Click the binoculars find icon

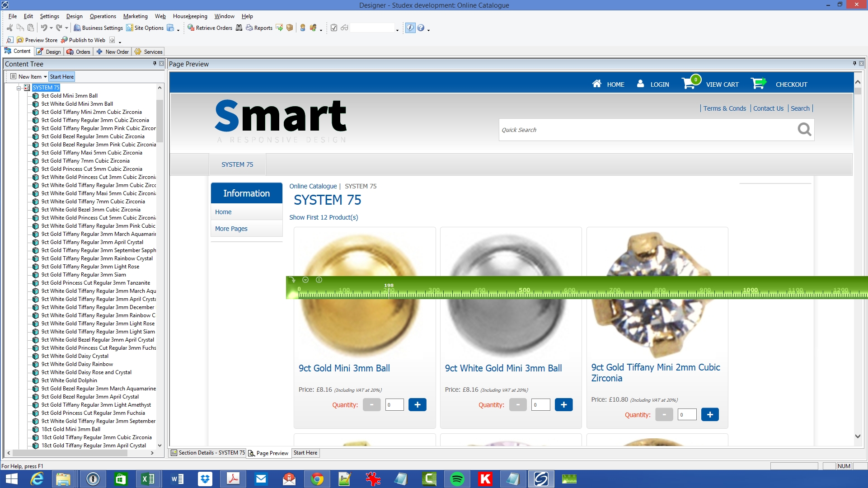point(239,28)
